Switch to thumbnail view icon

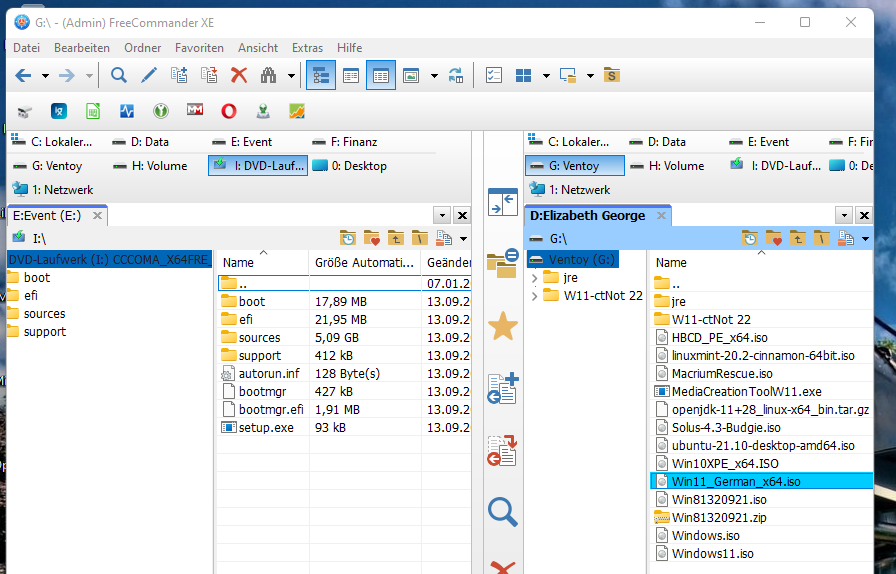411,75
